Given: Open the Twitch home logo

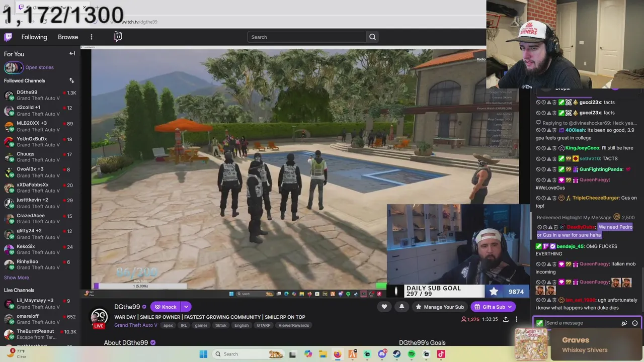Looking at the screenshot, I should (x=8, y=37).
